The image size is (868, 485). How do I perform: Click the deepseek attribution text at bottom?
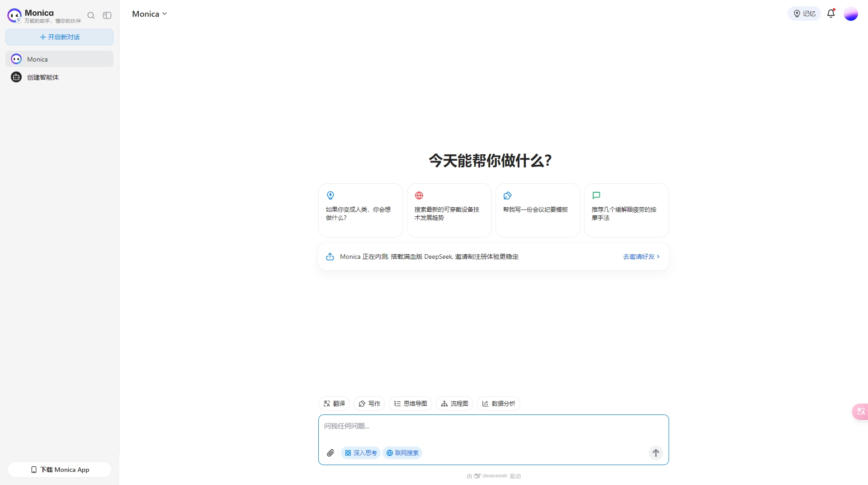tap(494, 476)
